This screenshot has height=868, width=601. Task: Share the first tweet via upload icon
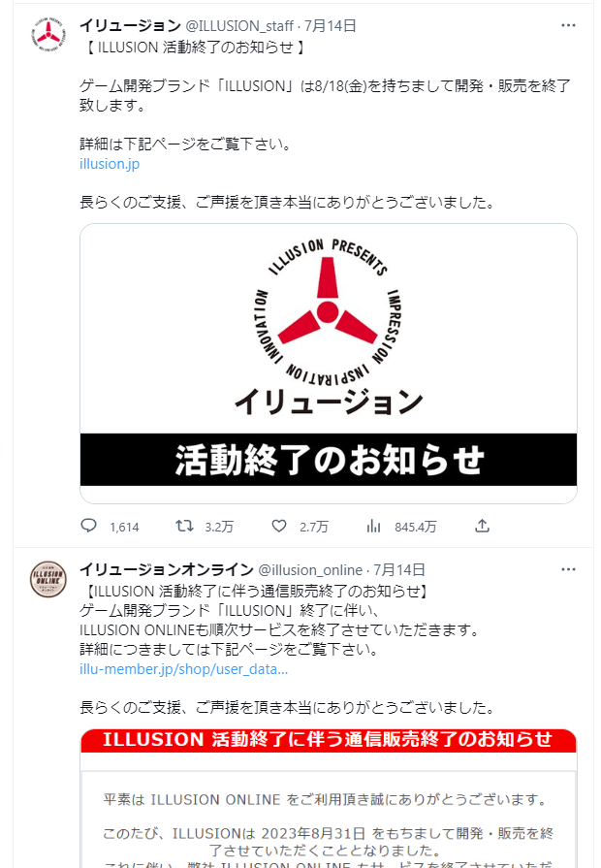click(482, 526)
